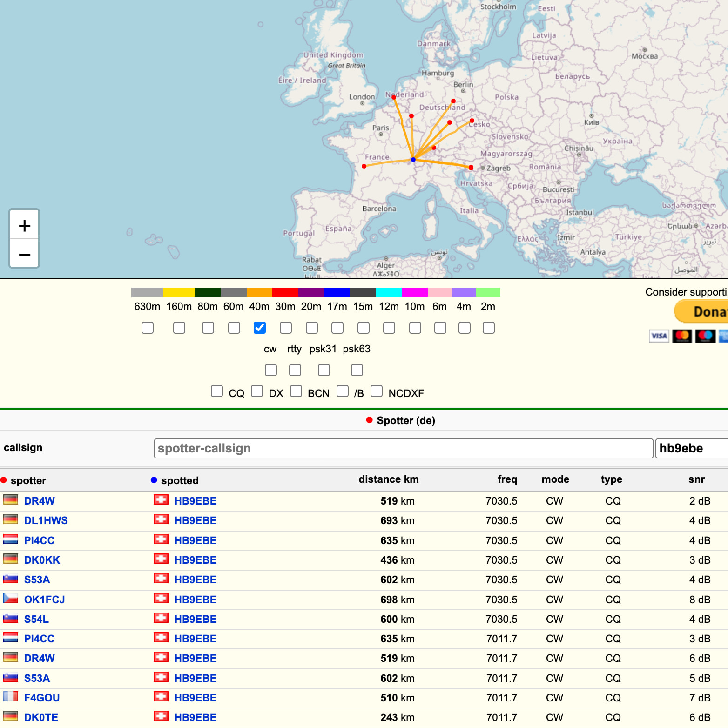Zoom out on the map

(24, 254)
